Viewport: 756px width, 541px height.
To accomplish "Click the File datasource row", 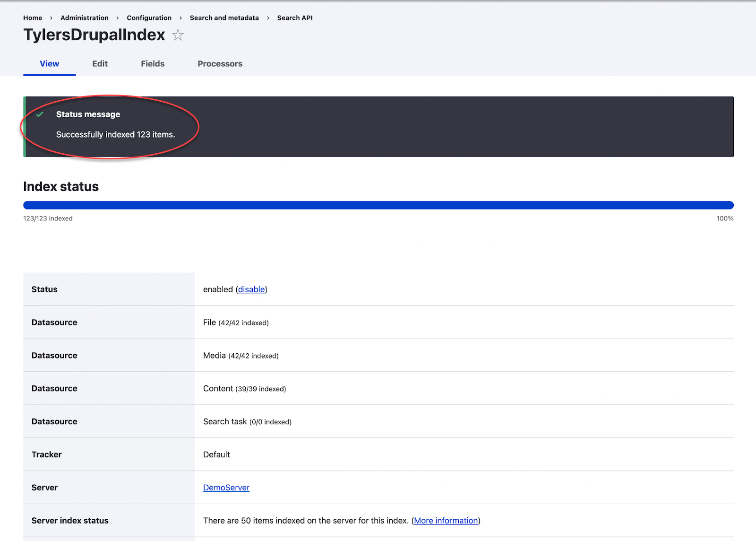I will point(235,322).
